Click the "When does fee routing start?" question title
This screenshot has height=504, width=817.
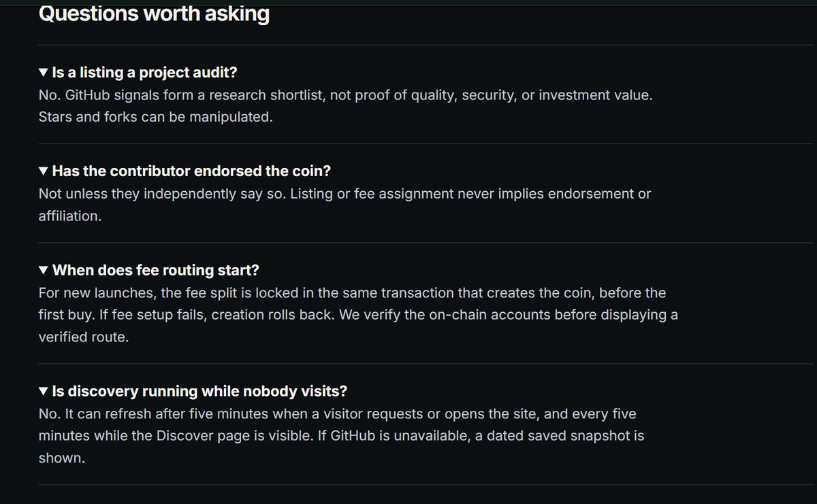click(x=155, y=270)
